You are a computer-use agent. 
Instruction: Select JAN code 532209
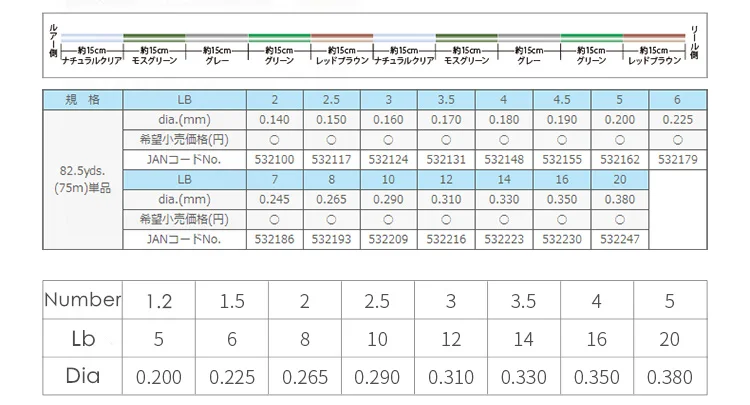tap(388, 239)
